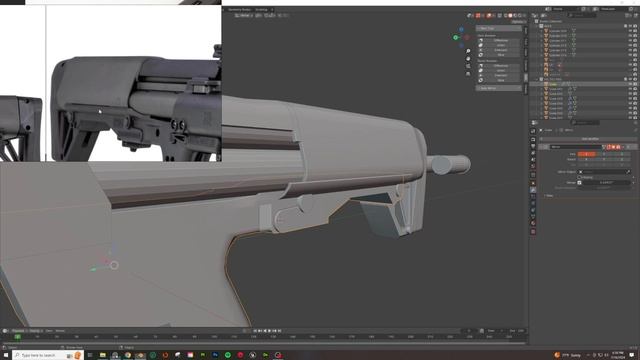Open the timeline View menu
Image resolution: width=640 pixels, height=360 pixels.
pos(49,331)
